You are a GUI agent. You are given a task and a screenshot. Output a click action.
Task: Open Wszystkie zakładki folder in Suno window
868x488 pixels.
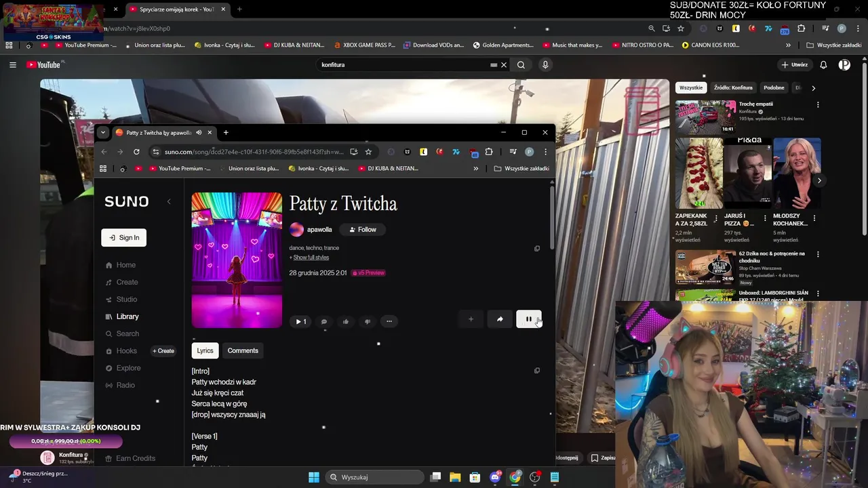pos(521,169)
